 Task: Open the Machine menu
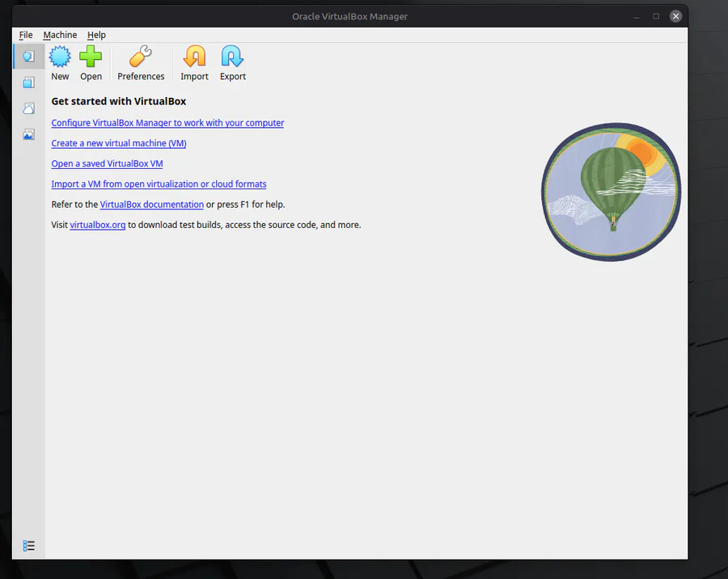point(60,35)
